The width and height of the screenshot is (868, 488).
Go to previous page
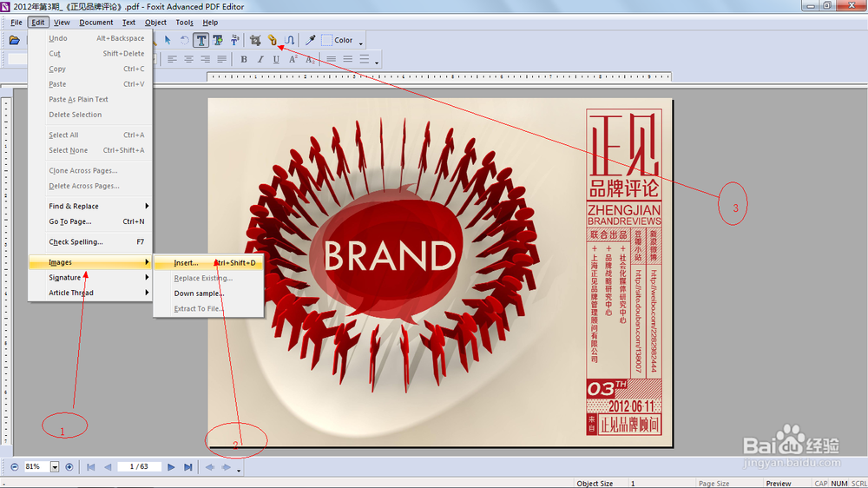click(x=108, y=467)
